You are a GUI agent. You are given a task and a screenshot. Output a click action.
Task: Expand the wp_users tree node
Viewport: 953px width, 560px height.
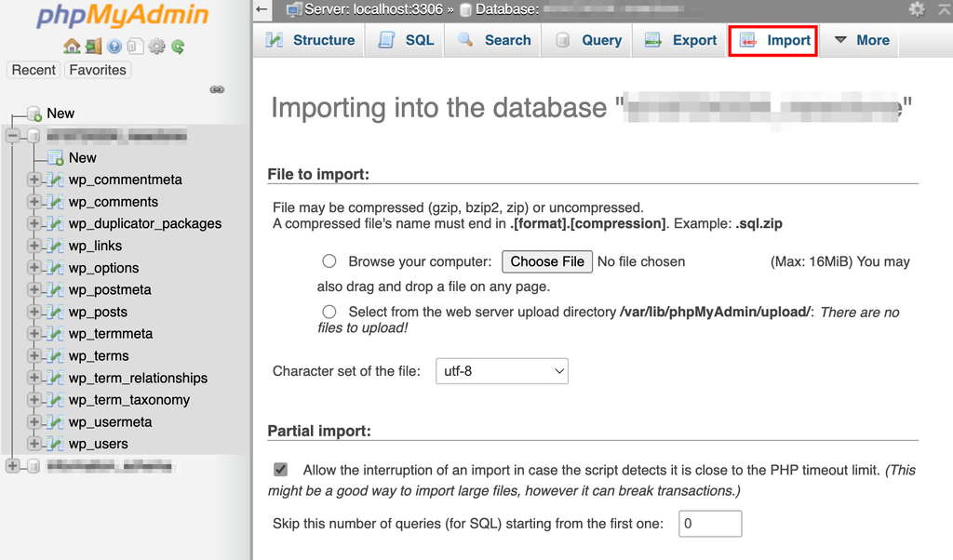[x=34, y=444]
